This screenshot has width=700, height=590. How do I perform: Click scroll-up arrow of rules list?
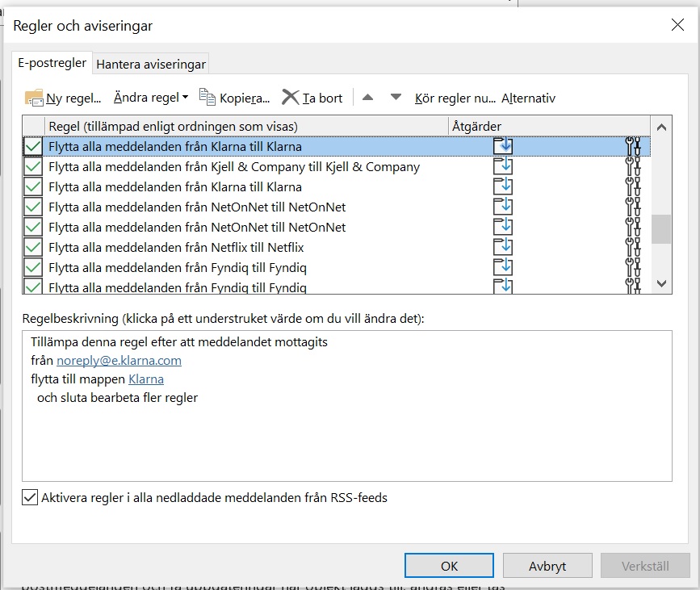click(x=661, y=127)
